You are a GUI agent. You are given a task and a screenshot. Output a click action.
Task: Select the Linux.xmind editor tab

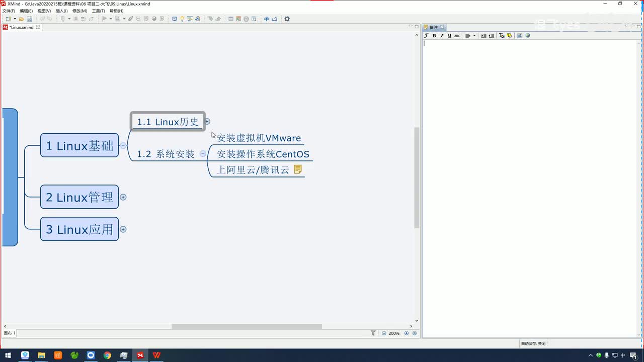pos(21,27)
